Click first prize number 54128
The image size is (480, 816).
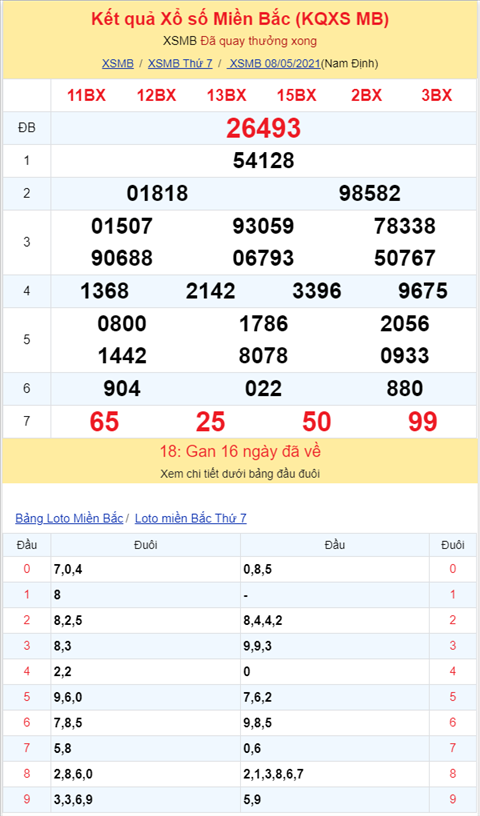263,161
